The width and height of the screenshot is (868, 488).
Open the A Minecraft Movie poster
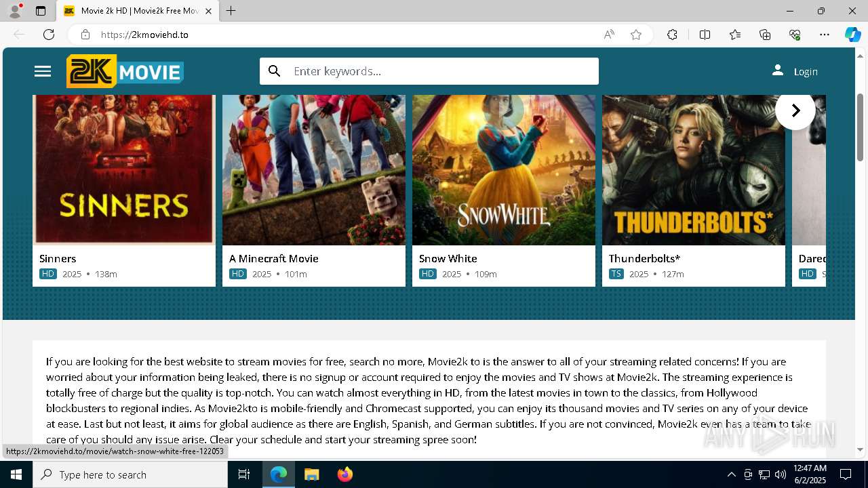[314, 169]
